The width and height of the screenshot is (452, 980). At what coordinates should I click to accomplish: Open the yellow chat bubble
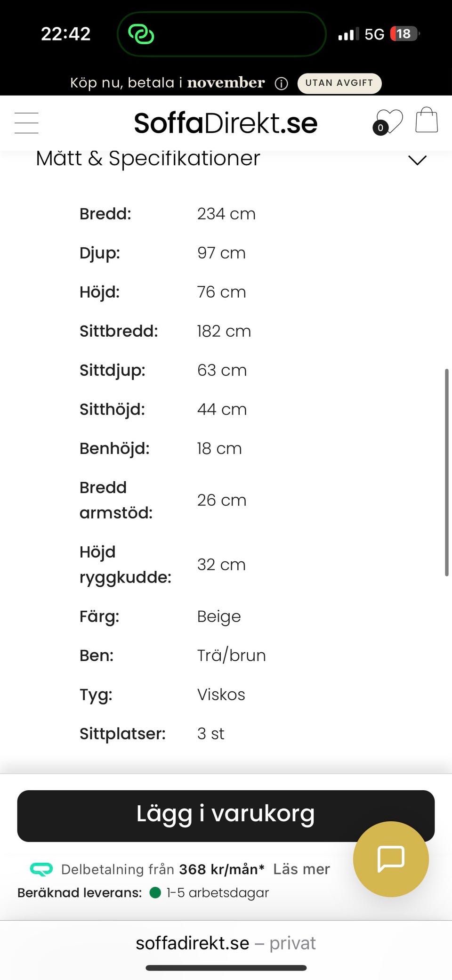[391, 859]
